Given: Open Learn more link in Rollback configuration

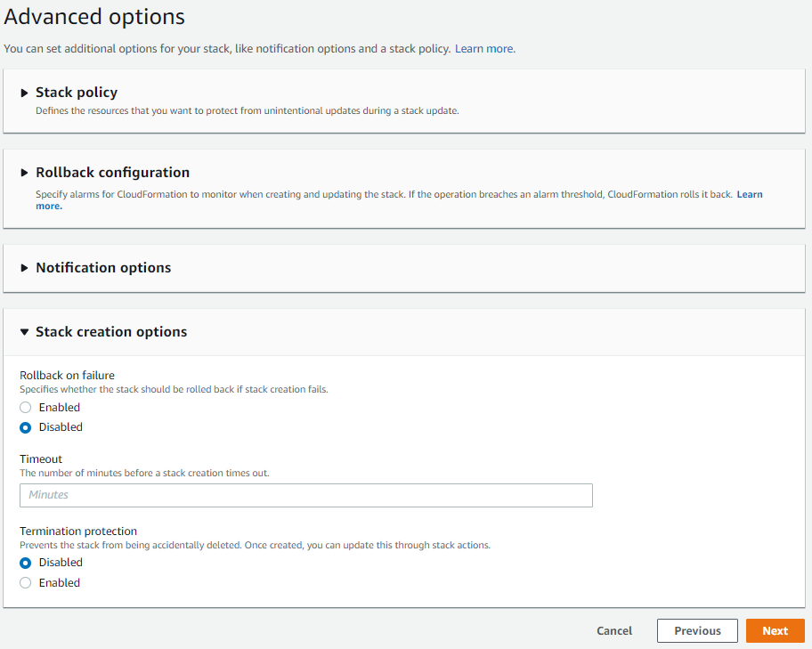Looking at the screenshot, I should [749, 194].
